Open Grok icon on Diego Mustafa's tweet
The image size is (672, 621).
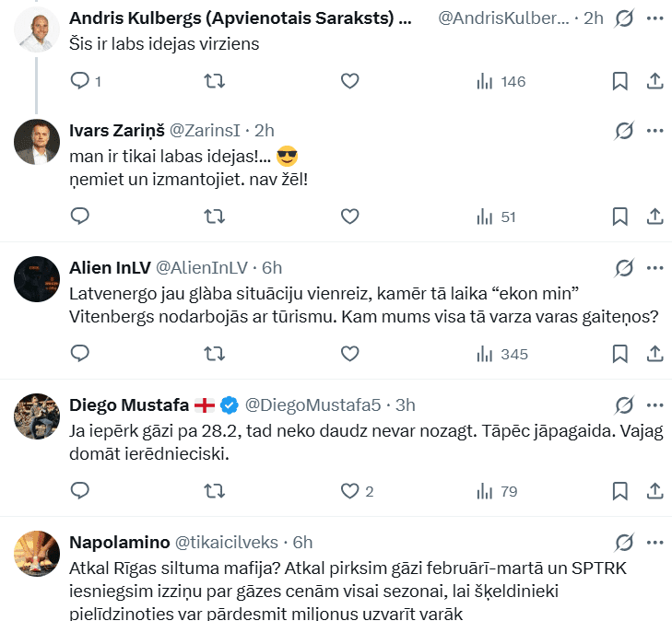(624, 404)
